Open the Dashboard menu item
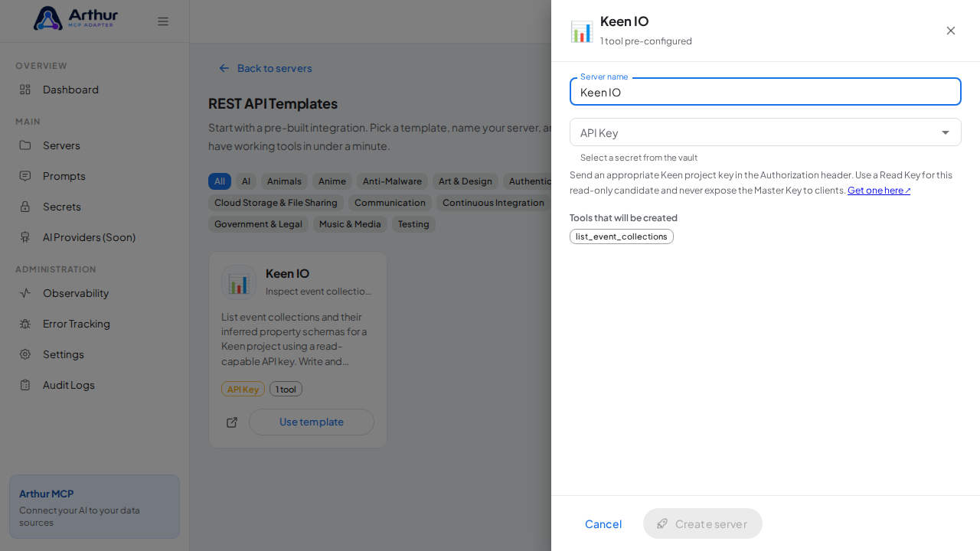The width and height of the screenshot is (980, 551). pyautogui.click(x=95, y=90)
